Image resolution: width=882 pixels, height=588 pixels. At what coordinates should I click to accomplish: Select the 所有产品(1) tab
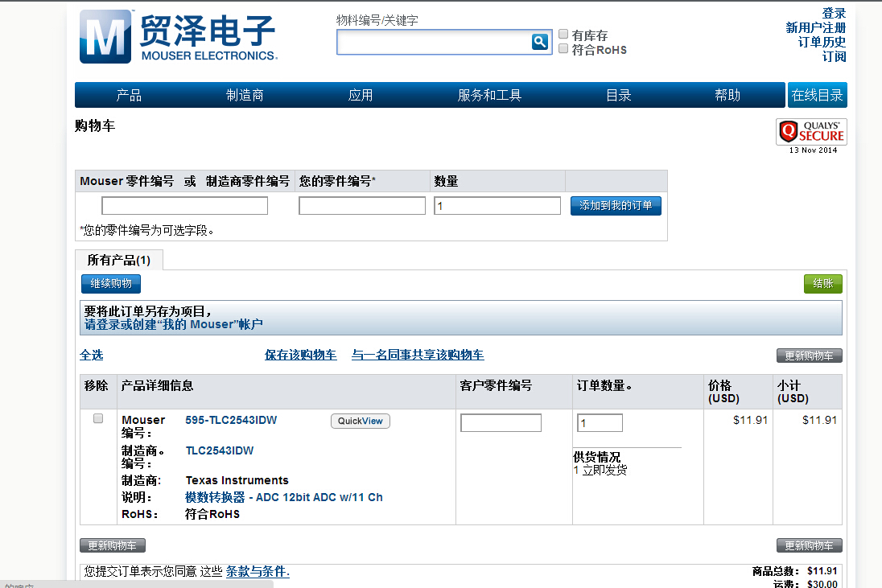pyautogui.click(x=118, y=261)
